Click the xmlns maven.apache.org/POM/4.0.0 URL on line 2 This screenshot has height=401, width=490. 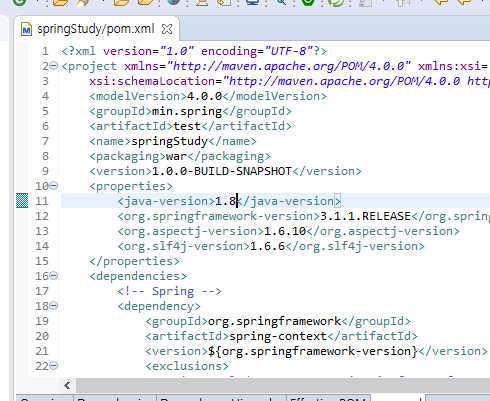point(289,66)
